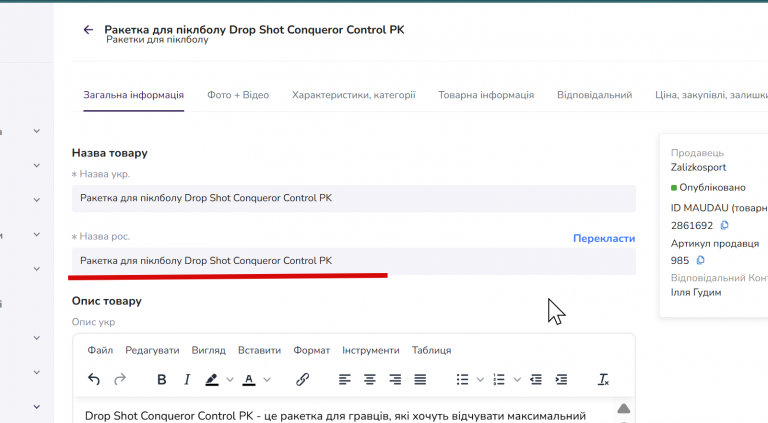
Task: Align text center
Action: [370, 379]
